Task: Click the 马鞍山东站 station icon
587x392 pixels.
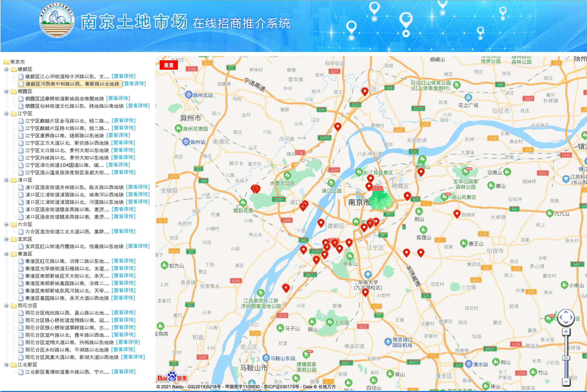Action: 266,358
